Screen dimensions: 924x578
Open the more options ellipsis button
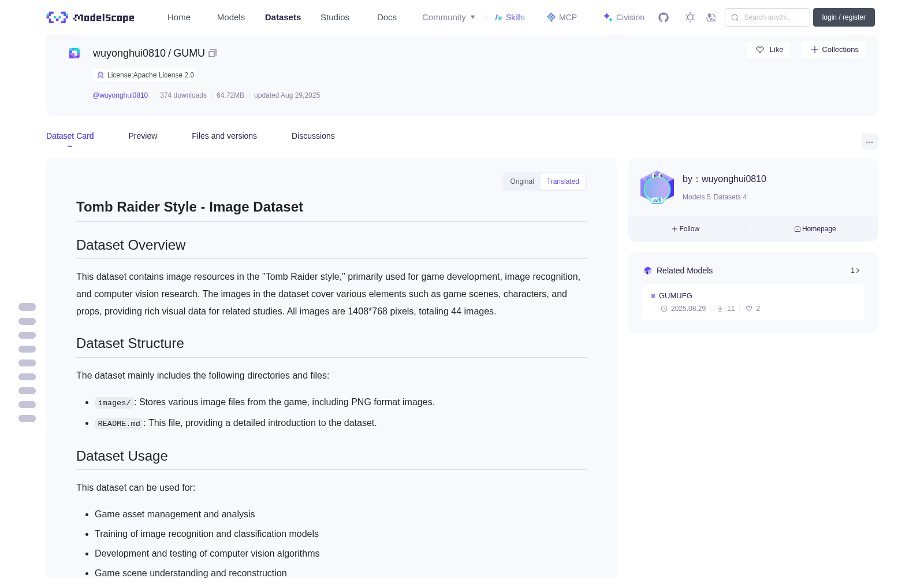[x=869, y=142]
